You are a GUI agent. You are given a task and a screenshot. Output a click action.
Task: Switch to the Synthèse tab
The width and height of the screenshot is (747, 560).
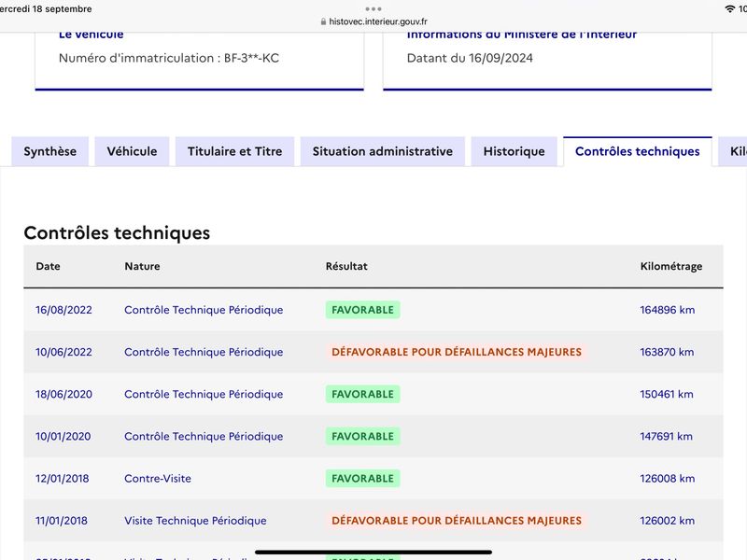pyautogui.click(x=50, y=151)
